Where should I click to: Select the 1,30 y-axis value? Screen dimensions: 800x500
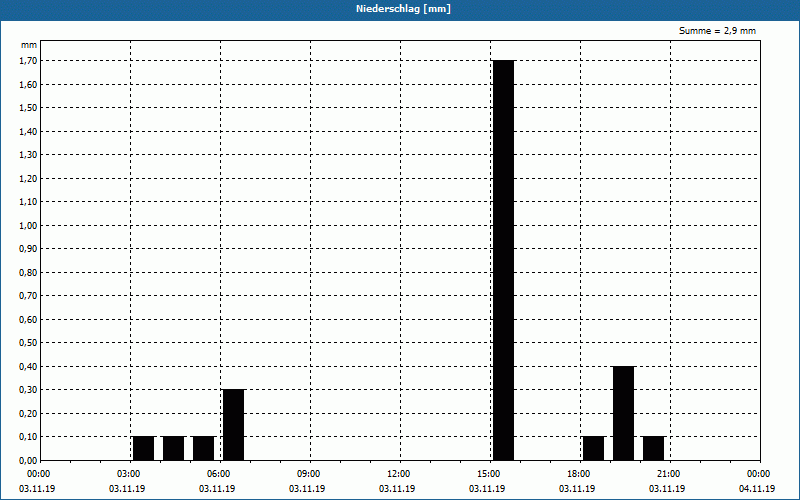point(28,155)
